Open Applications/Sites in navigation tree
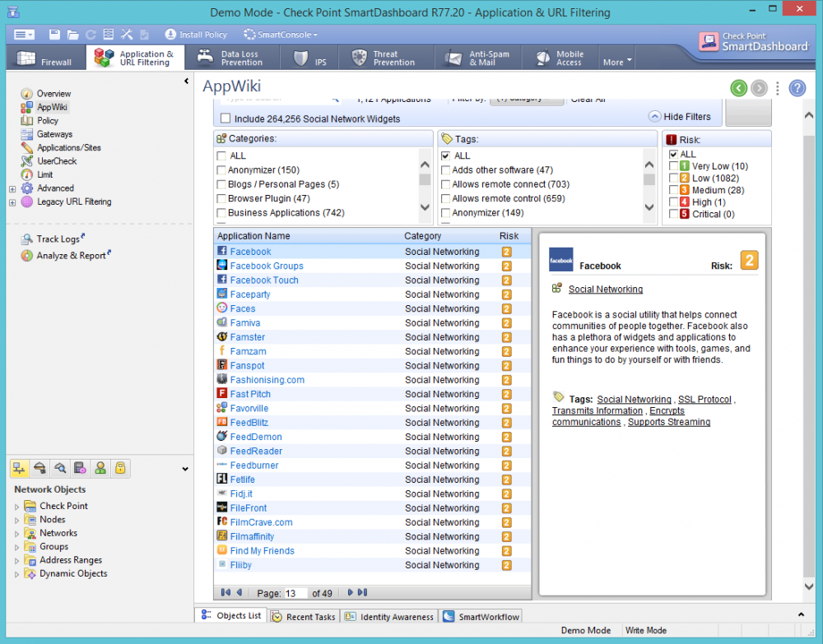 [69, 148]
